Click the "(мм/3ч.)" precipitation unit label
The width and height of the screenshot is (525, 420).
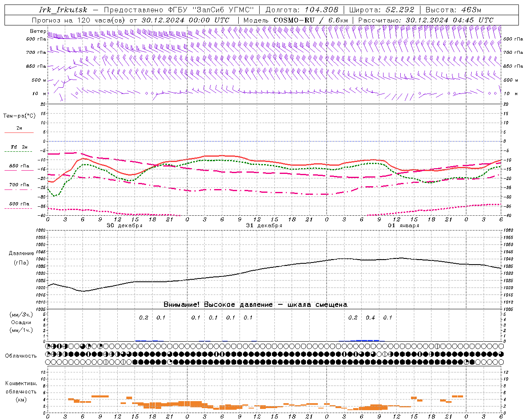tap(21, 315)
